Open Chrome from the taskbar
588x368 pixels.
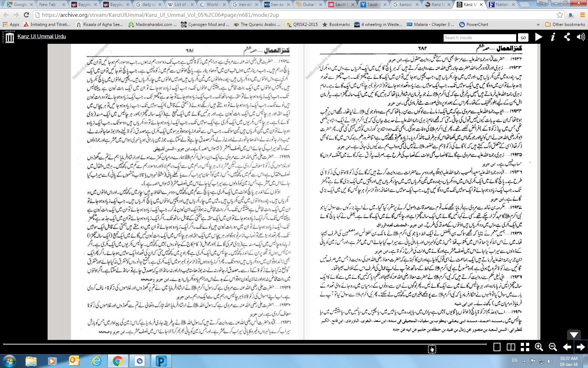[118, 361]
